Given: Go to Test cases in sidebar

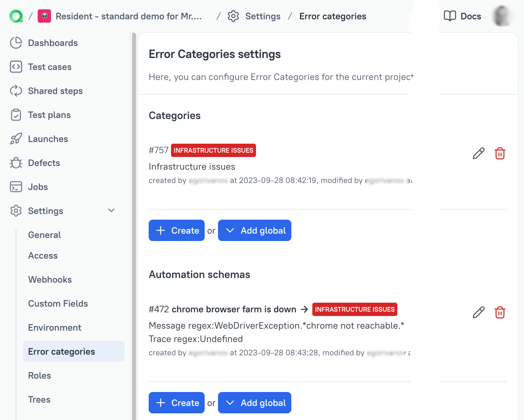Looking at the screenshot, I should [49, 67].
